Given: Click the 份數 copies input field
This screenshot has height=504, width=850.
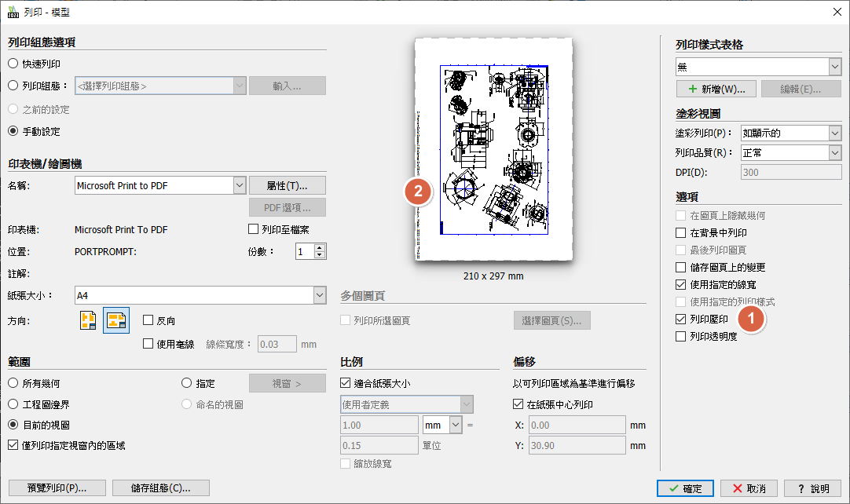Looking at the screenshot, I should 305,251.
